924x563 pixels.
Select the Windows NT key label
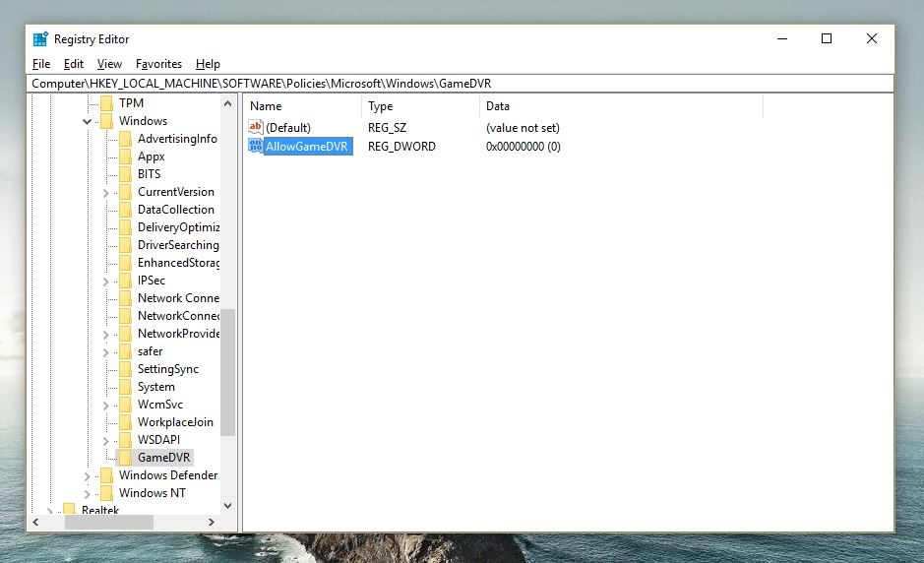153,493
